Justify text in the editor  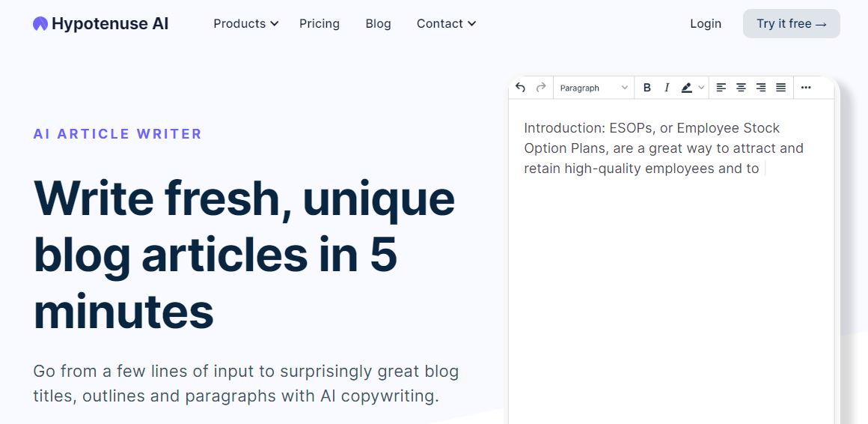780,88
